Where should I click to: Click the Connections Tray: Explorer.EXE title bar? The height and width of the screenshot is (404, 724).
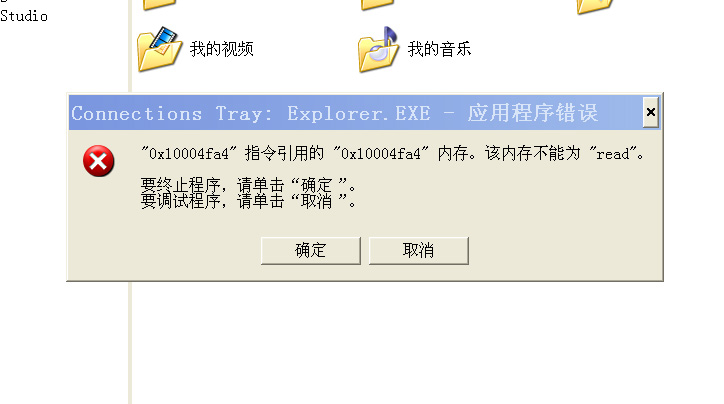356,113
